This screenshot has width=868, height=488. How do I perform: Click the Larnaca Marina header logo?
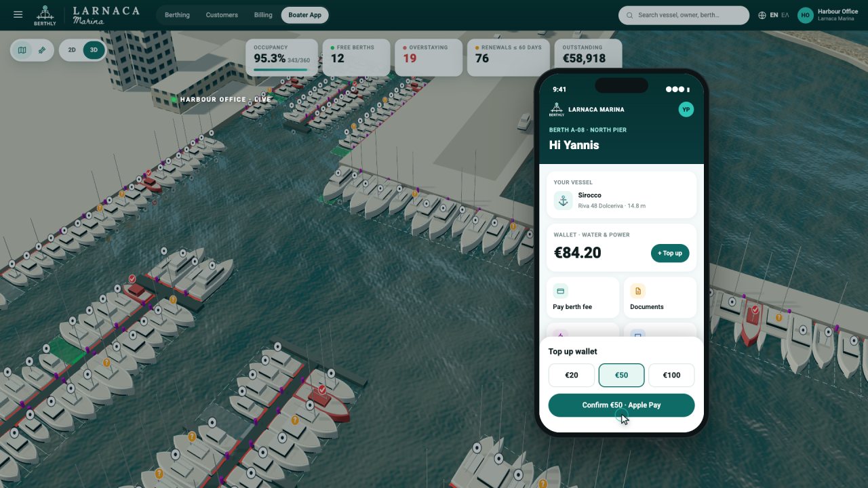[x=106, y=15]
